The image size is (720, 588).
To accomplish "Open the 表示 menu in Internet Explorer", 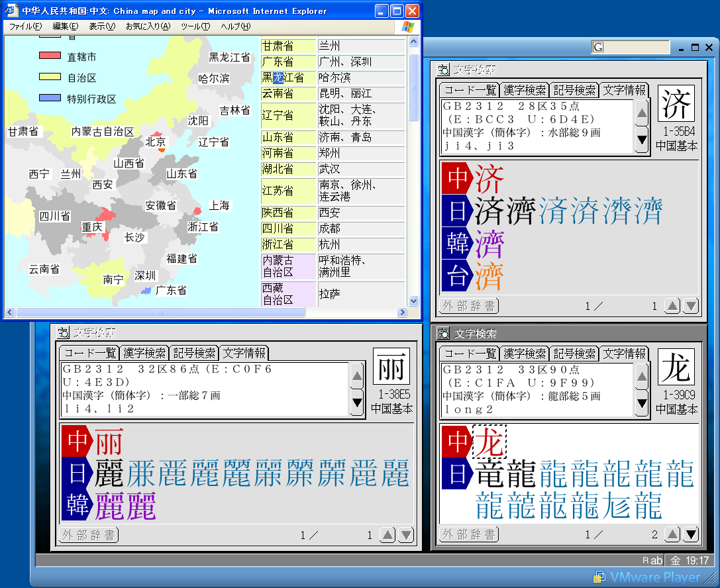I will (x=101, y=26).
